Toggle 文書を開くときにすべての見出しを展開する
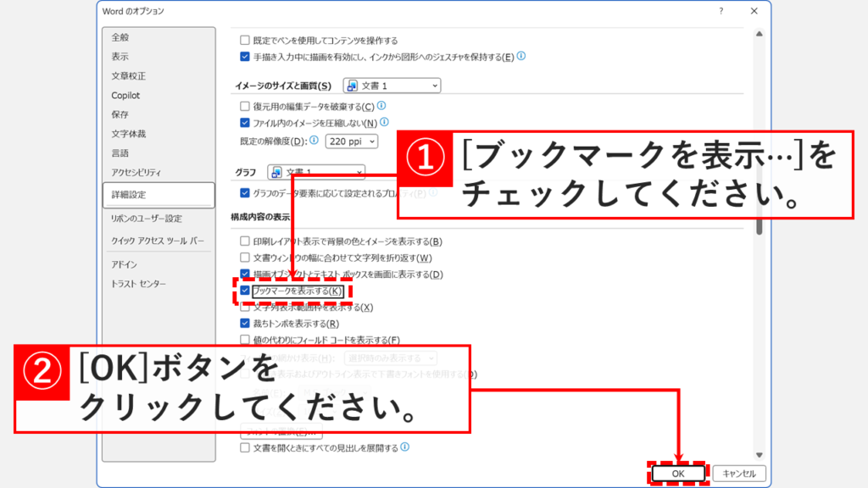The width and height of the screenshot is (868, 488). click(245, 447)
